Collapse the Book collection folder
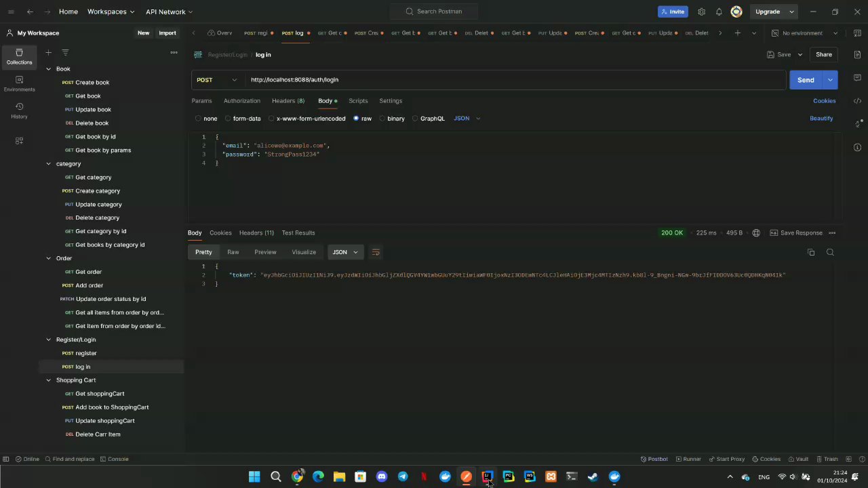868x488 pixels. [x=48, y=69]
